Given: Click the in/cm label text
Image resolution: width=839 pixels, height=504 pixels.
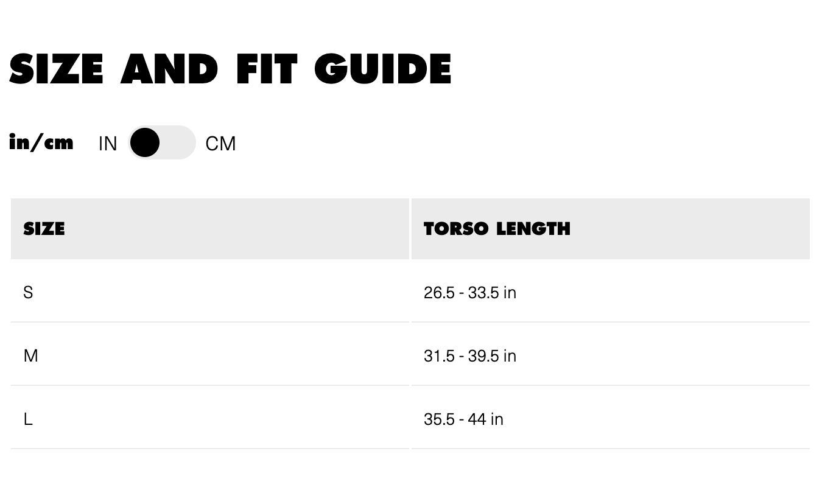Looking at the screenshot, I should pos(41,142).
